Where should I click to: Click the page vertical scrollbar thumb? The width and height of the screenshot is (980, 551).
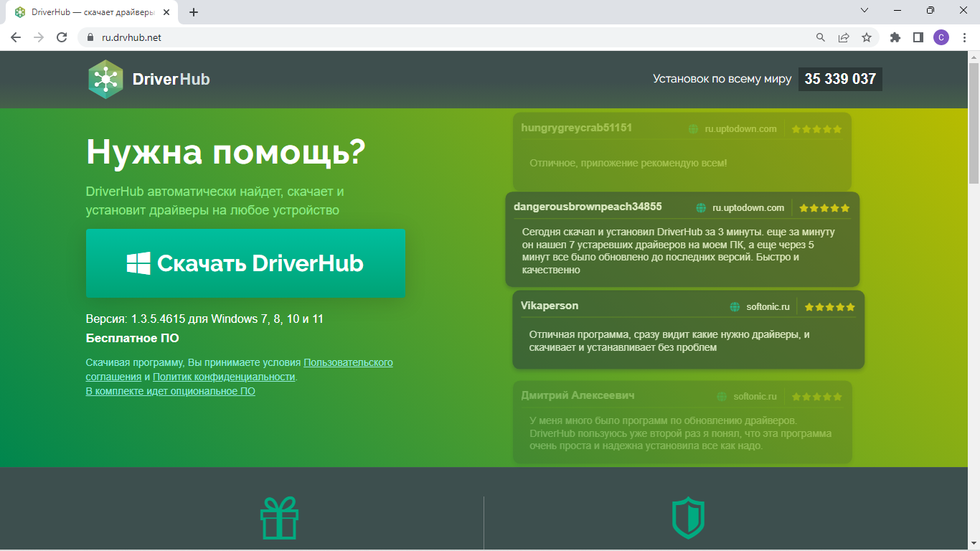click(974, 123)
